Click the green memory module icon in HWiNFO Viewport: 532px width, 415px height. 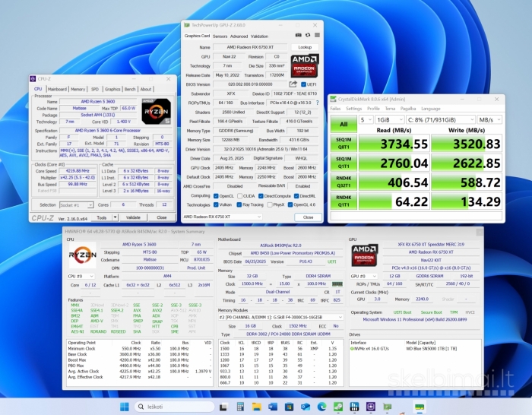point(337,284)
